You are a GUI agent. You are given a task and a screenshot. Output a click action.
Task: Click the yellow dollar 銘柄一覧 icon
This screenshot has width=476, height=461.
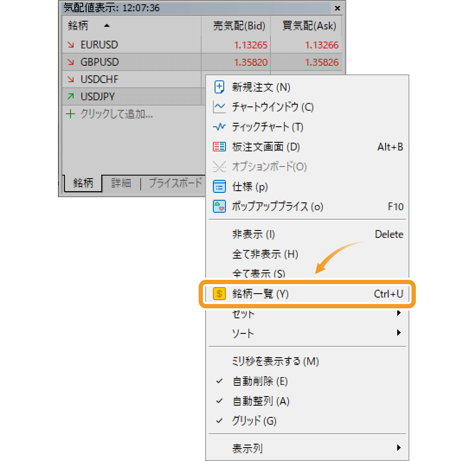click(219, 294)
